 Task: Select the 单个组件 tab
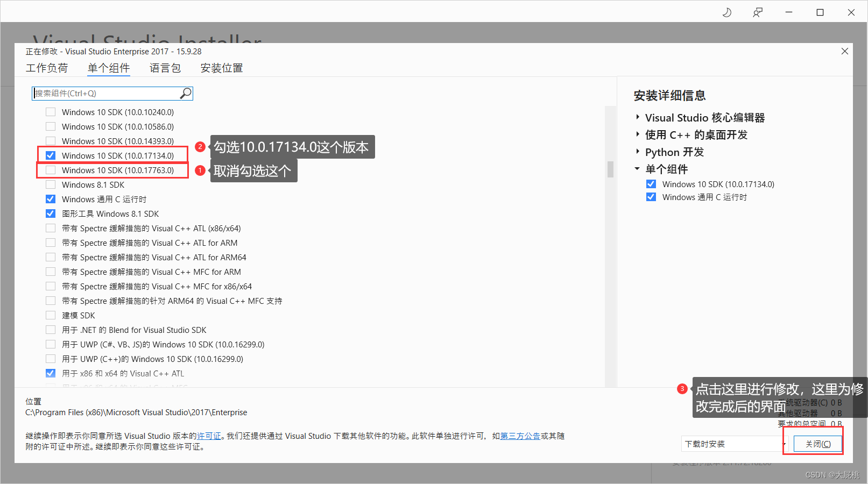[109, 68]
